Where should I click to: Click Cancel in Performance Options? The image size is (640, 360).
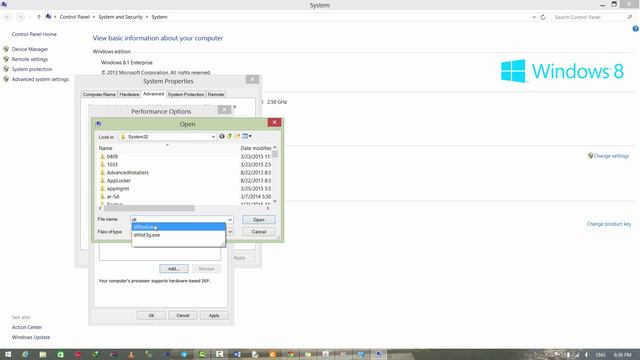point(183,316)
